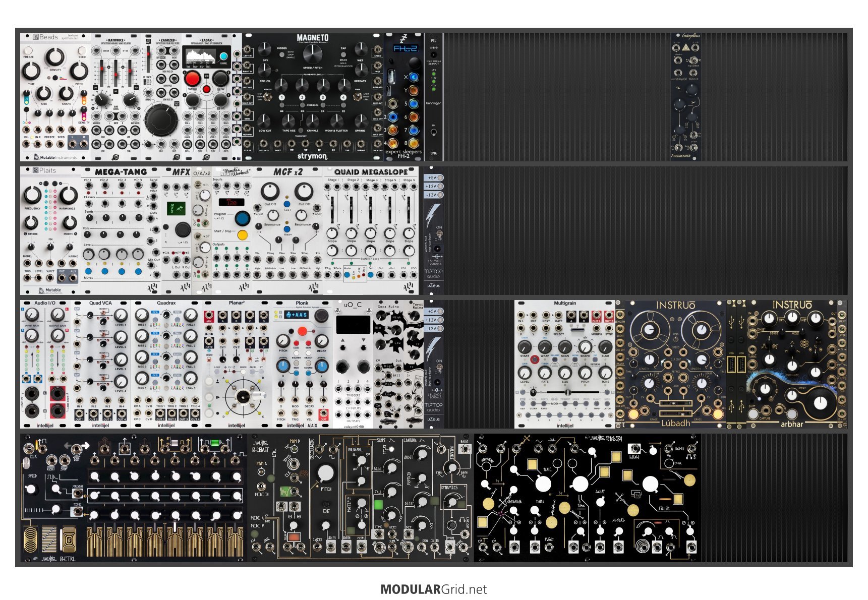Click the green MFX display screen

[x=176, y=208]
